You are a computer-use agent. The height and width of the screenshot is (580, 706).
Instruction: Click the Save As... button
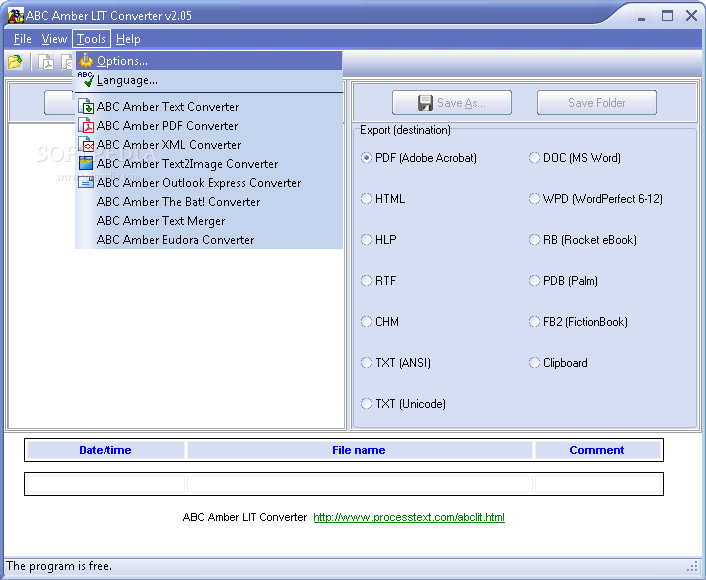click(452, 103)
